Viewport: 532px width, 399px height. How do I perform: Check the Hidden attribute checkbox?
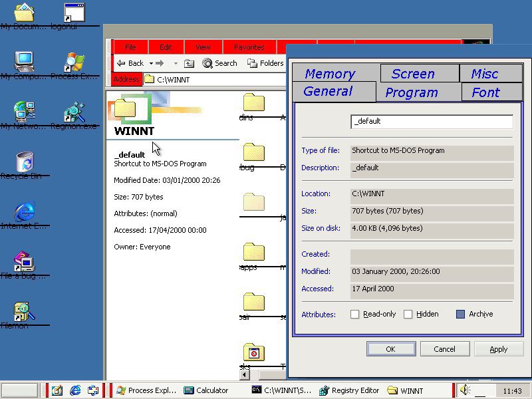click(410, 314)
